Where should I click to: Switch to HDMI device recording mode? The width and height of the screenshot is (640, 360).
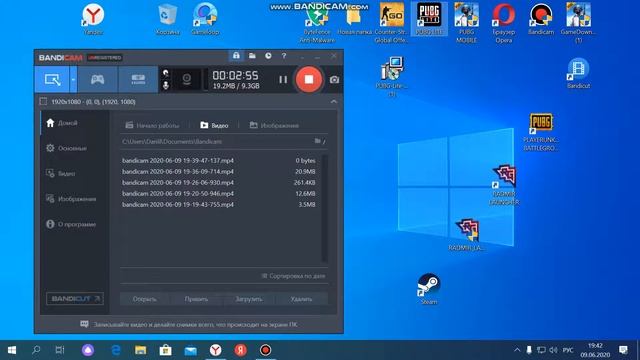coord(138,79)
